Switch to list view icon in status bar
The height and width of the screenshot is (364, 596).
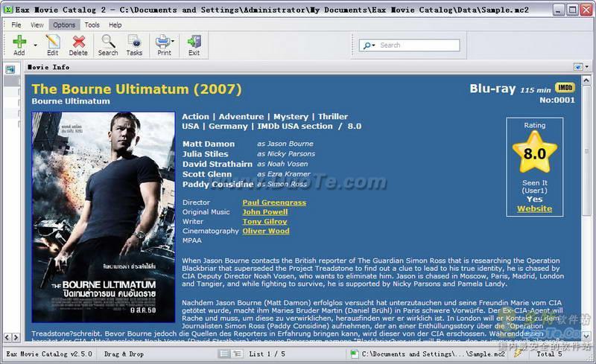pyautogui.click(x=224, y=354)
